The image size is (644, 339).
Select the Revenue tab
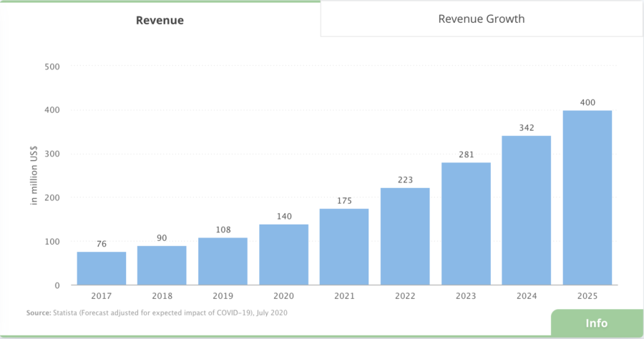160,20
